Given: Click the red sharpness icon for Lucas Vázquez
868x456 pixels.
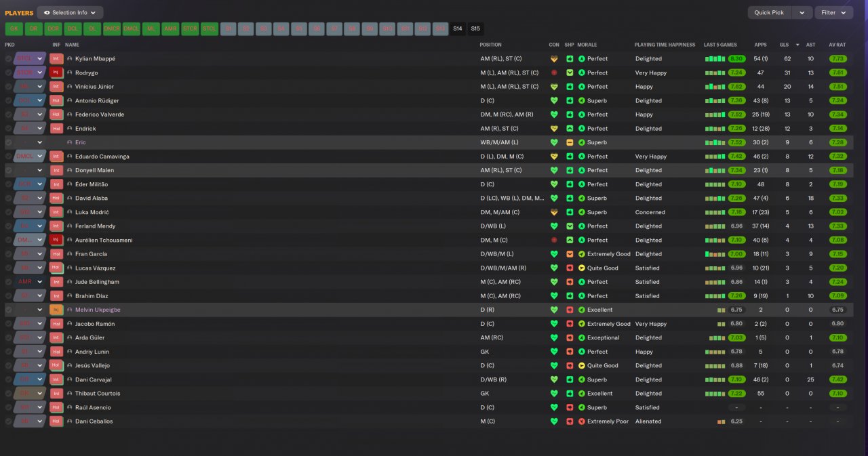Looking at the screenshot, I should 570,268.
